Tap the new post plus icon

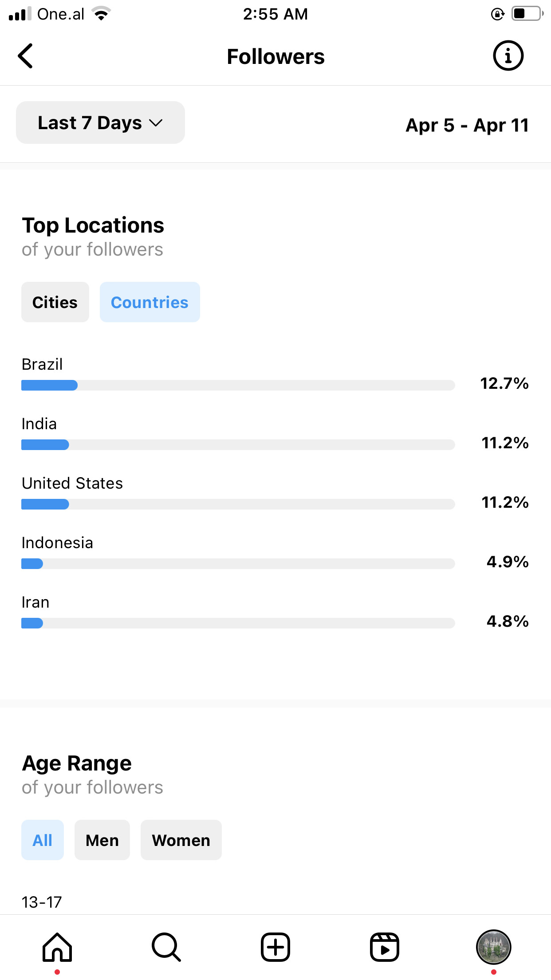(275, 947)
